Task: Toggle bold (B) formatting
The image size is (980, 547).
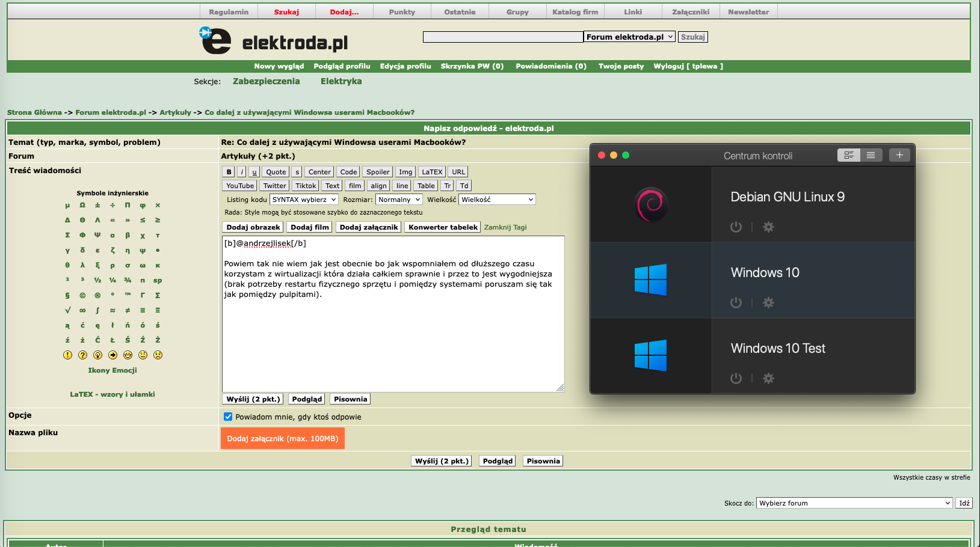Action: pyautogui.click(x=229, y=172)
